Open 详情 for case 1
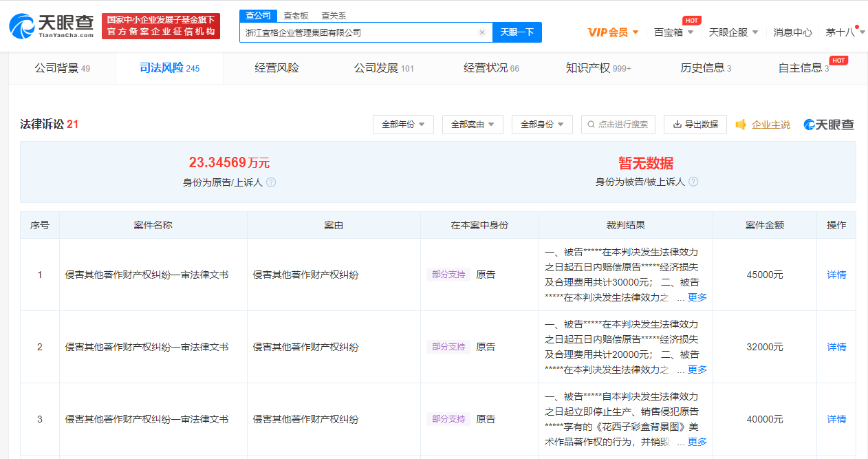868x459 pixels. point(836,275)
